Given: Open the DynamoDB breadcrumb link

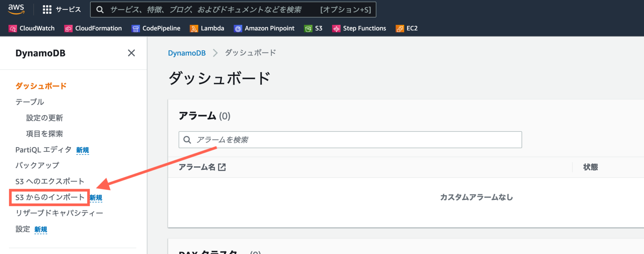Looking at the screenshot, I should coord(187,53).
